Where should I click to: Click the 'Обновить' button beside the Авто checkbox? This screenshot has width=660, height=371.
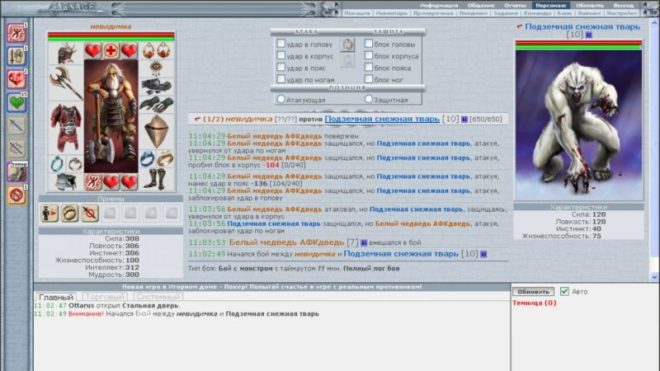click(x=533, y=291)
